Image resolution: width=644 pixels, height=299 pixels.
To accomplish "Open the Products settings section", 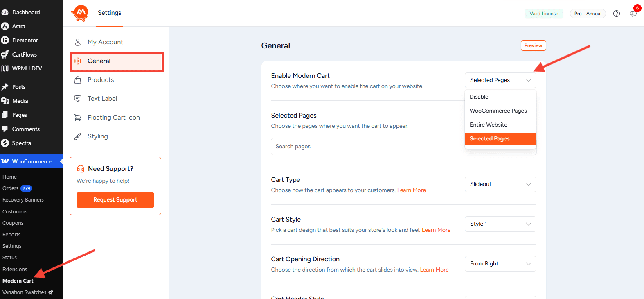I will point(117,80).
